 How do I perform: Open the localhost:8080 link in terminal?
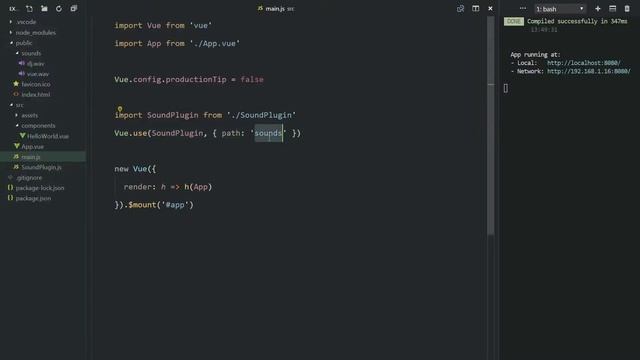coord(583,63)
